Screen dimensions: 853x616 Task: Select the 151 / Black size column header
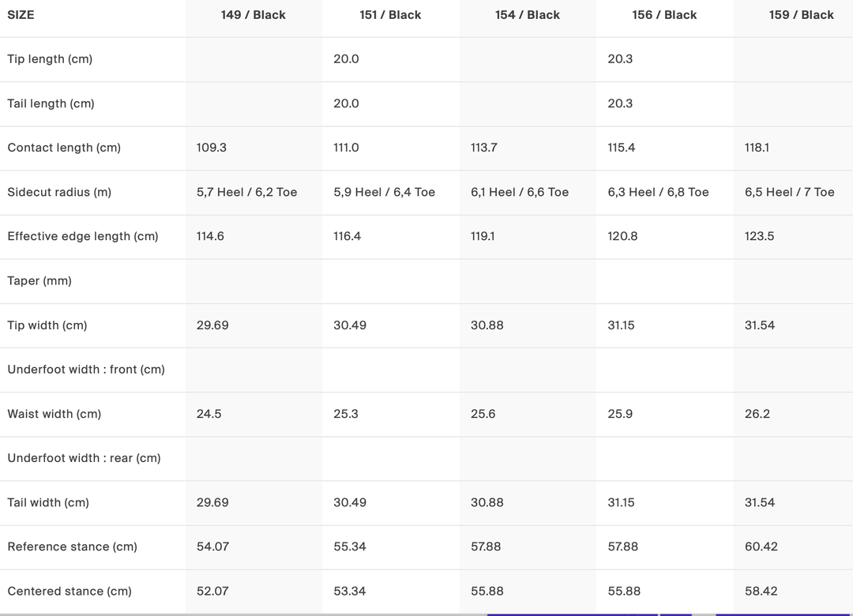pyautogui.click(x=390, y=15)
